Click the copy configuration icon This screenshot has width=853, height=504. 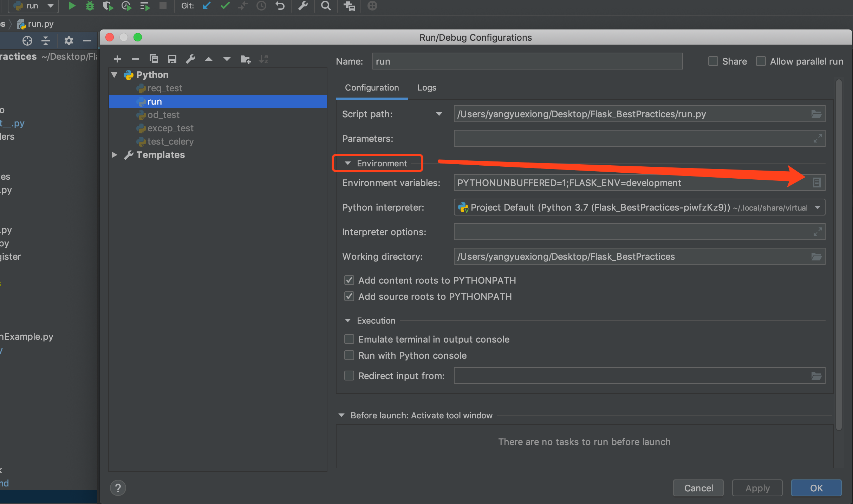click(x=154, y=59)
